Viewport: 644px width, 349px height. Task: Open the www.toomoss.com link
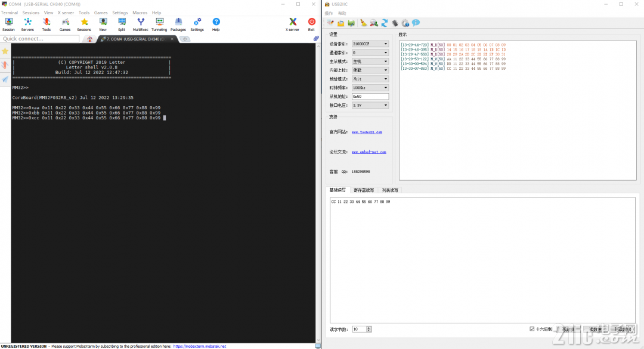(367, 132)
